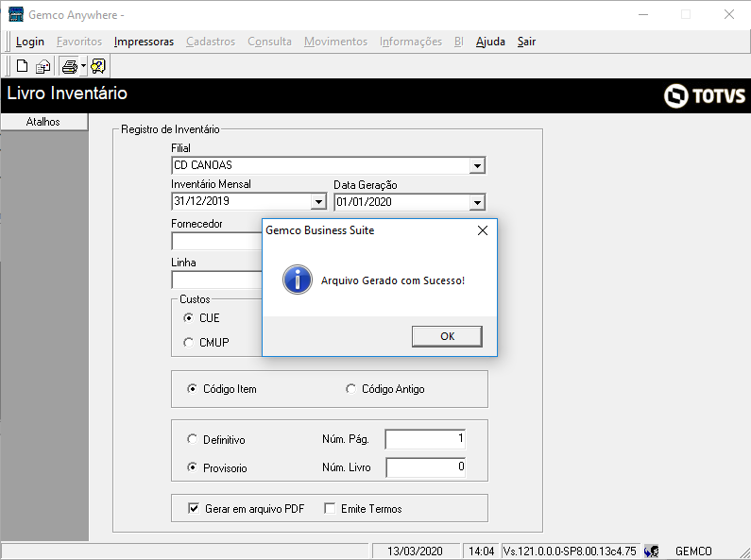Open the BI menu
Viewport: 751px width, 560px height.
point(459,42)
